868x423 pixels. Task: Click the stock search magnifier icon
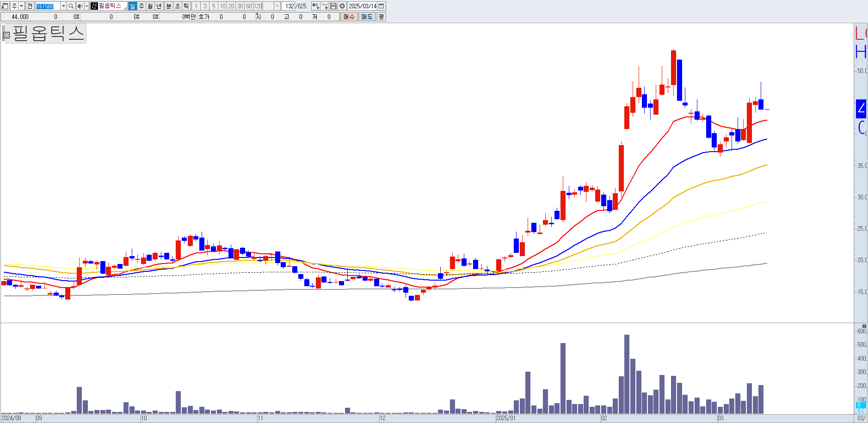[71, 6]
